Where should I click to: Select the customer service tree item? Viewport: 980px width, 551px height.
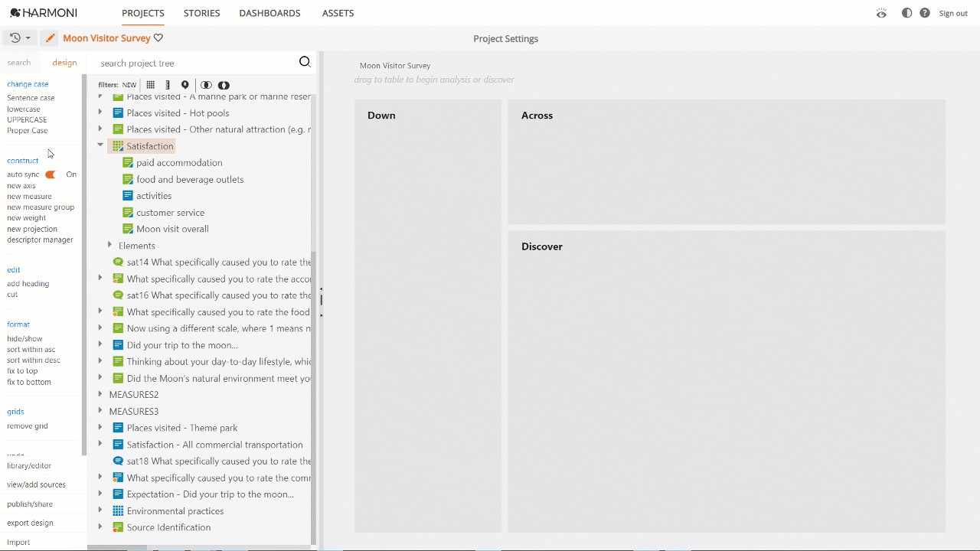(x=170, y=212)
